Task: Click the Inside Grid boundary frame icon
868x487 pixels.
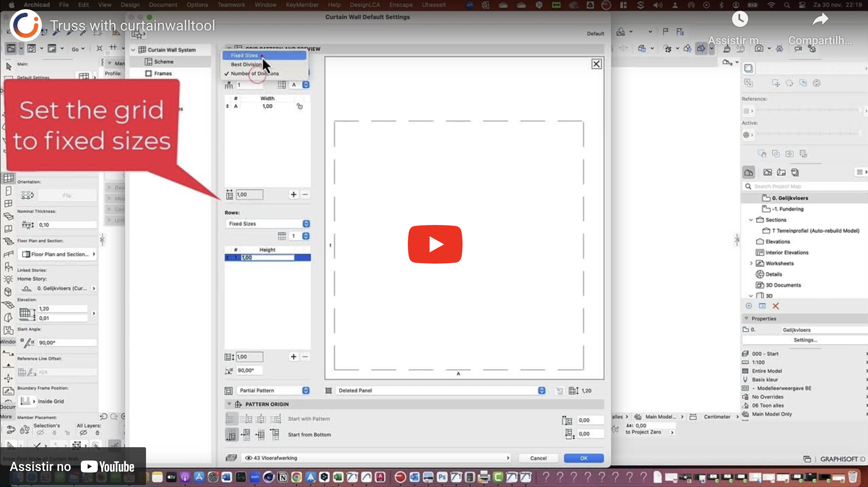Action: tap(27, 401)
